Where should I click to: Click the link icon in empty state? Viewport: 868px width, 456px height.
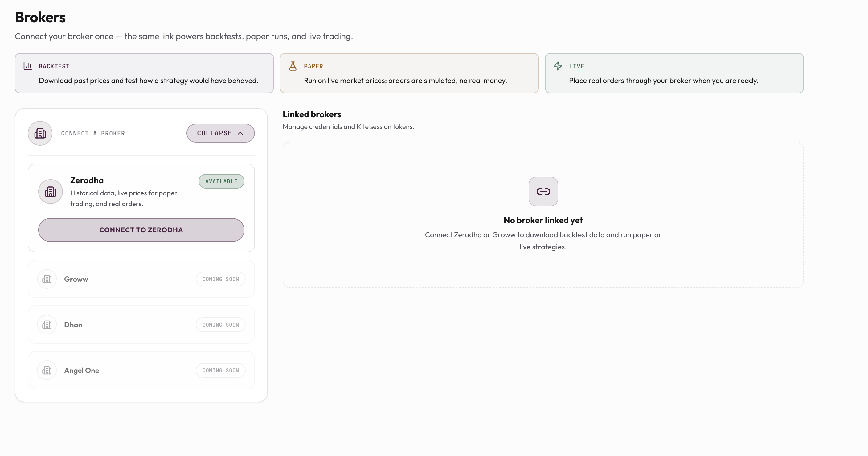(x=543, y=192)
